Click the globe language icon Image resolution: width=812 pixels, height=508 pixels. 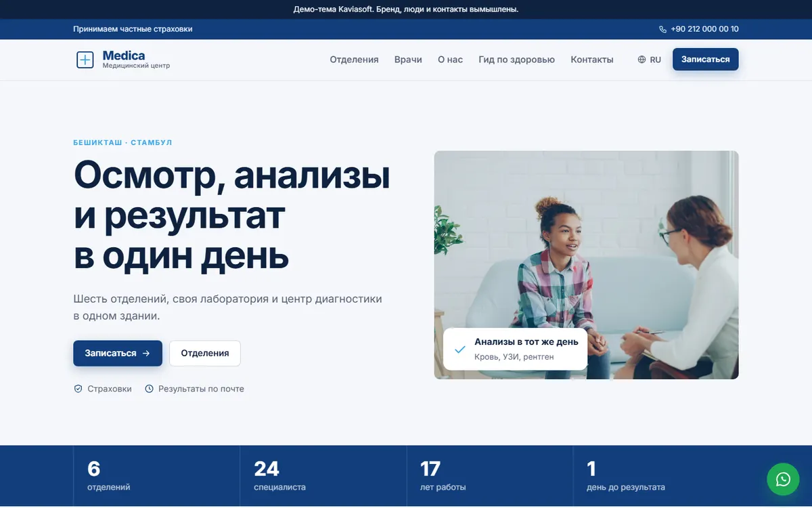[x=641, y=60]
